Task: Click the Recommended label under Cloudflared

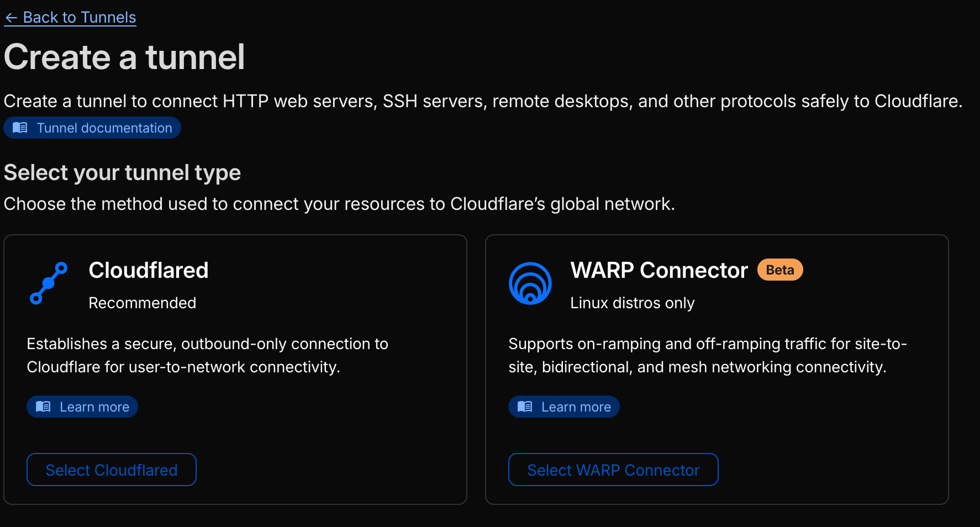Action: [x=142, y=303]
